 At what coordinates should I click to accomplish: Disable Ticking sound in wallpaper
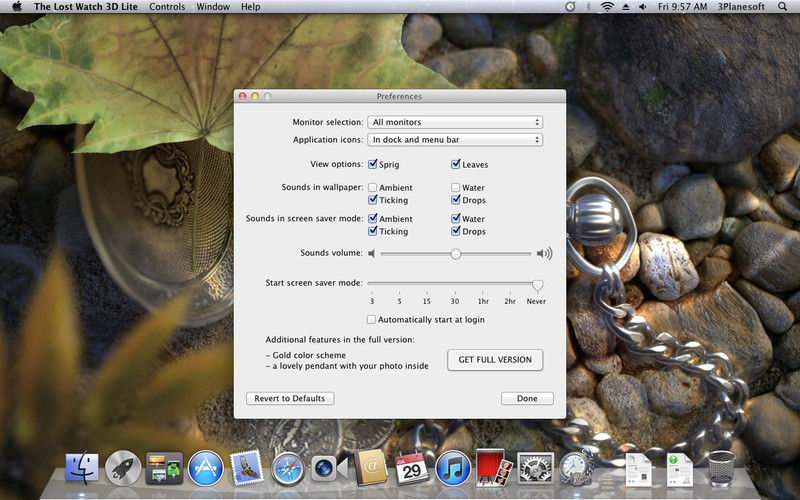(x=372, y=200)
